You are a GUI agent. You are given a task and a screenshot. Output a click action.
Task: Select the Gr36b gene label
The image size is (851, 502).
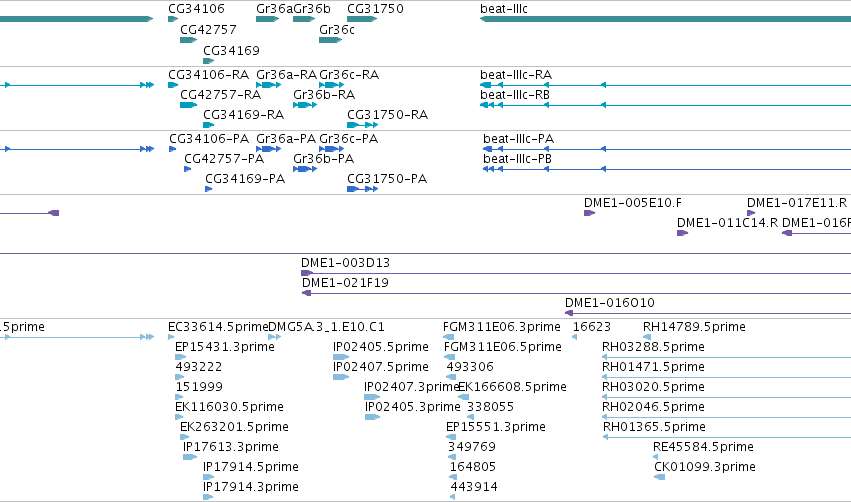pos(312,9)
